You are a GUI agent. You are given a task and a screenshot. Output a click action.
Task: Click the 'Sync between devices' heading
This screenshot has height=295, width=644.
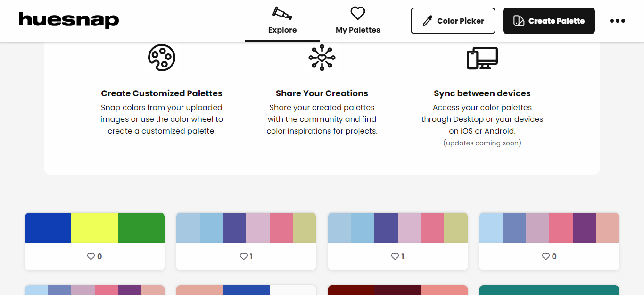tap(482, 93)
